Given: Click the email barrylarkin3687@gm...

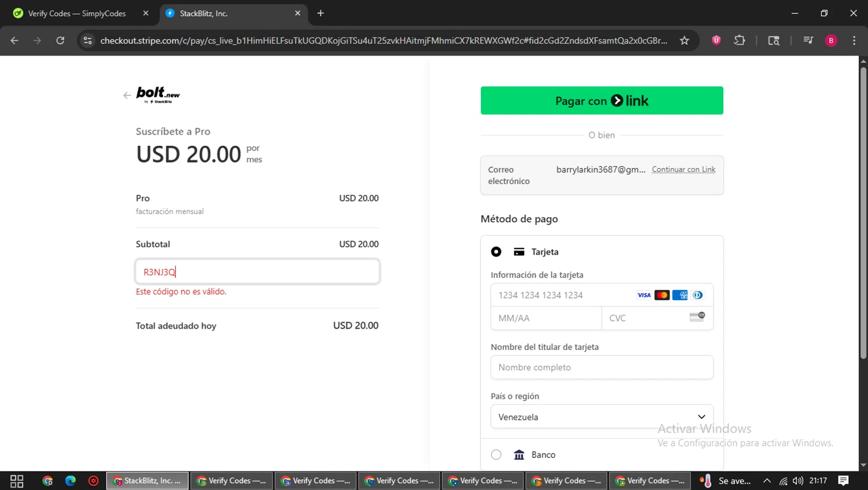Looking at the screenshot, I should click(601, 170).
